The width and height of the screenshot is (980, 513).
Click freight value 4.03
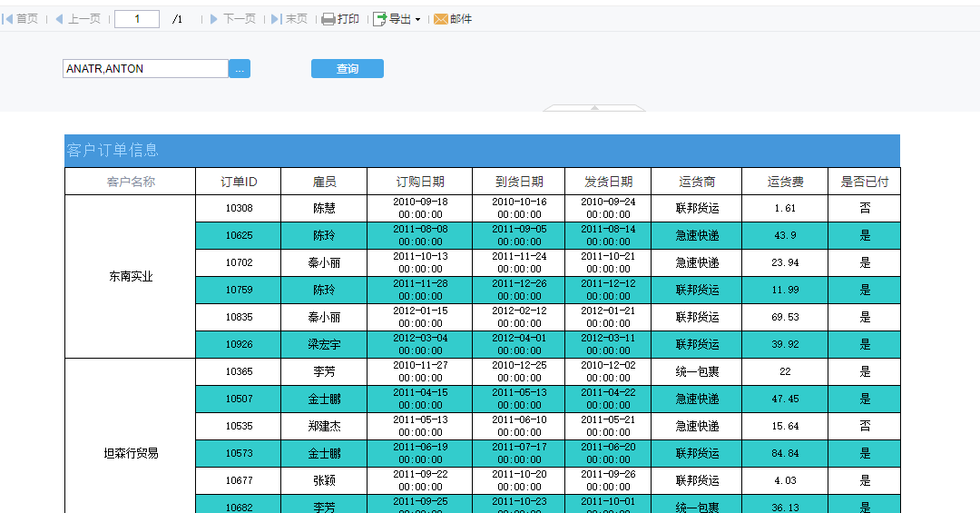tap(785, 480)
